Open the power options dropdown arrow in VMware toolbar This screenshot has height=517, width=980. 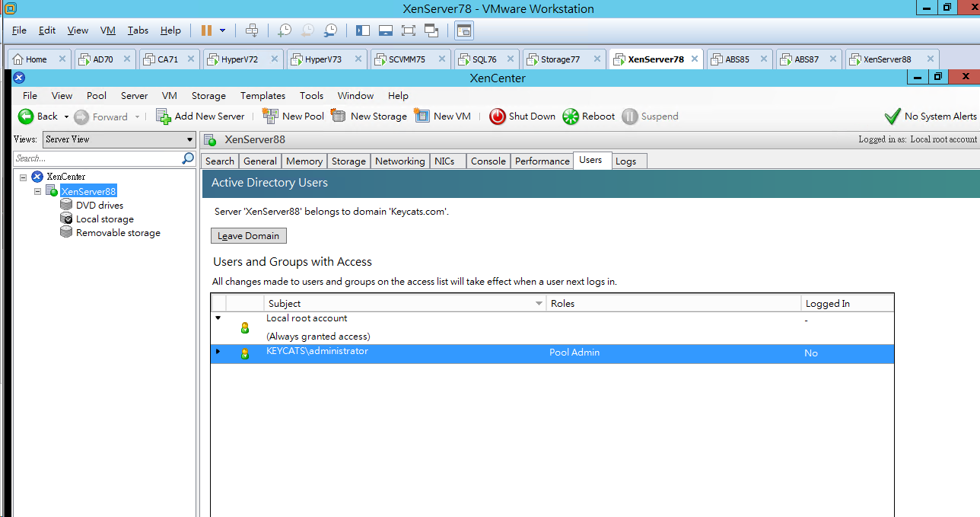222,30
